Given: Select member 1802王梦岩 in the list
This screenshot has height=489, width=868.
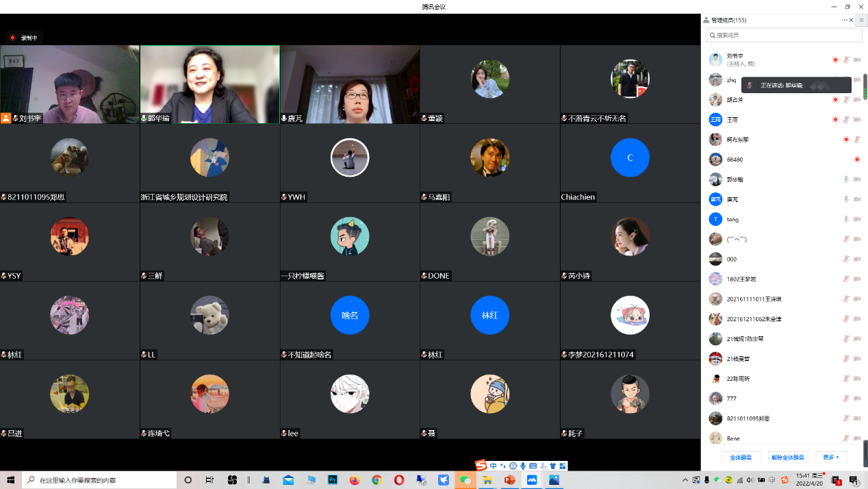Looking at the screenshot, I should click(x=741, y=279).
